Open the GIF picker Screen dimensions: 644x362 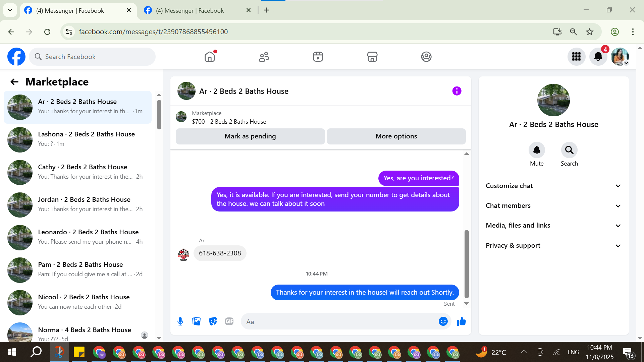[x=229, y=321]
